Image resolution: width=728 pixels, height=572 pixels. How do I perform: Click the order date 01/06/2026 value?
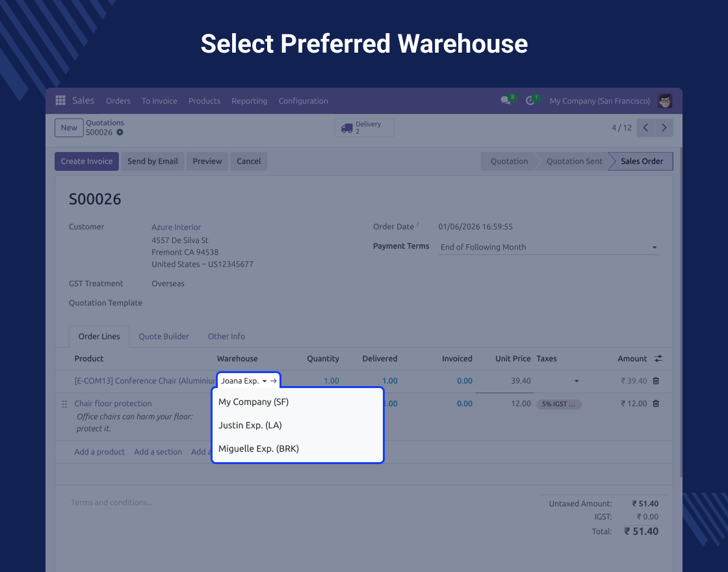pyautogui.click(x=475, y=227)
